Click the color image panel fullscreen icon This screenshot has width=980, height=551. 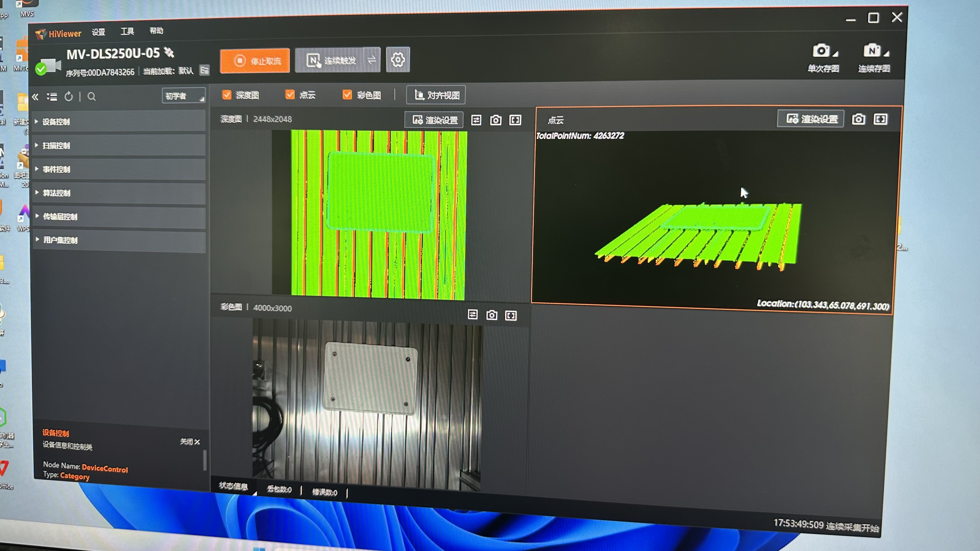point(511,315)
